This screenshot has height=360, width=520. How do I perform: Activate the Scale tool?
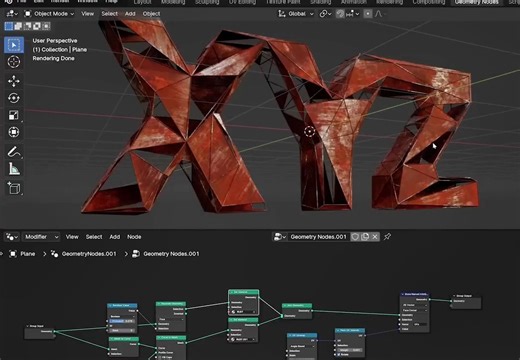(x=14, y=115)
